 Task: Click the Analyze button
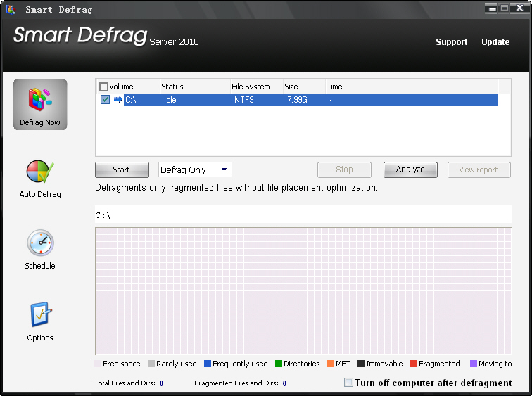click(410, 170)
